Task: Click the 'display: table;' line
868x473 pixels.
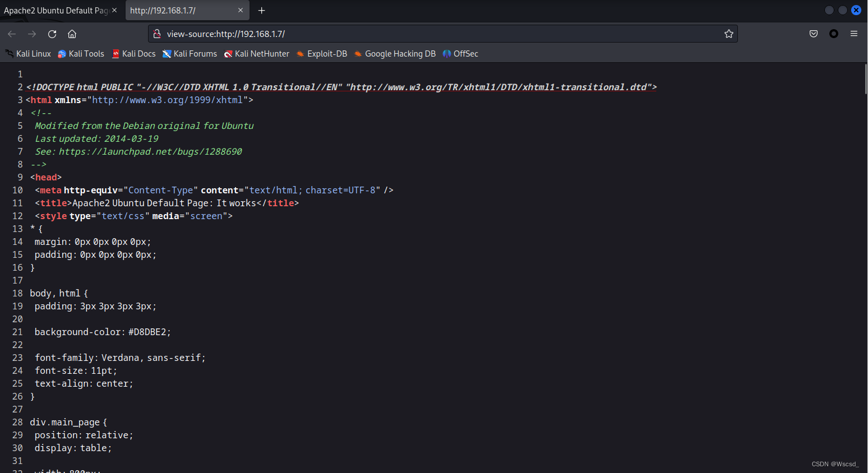Action: [x=73, y=448]
